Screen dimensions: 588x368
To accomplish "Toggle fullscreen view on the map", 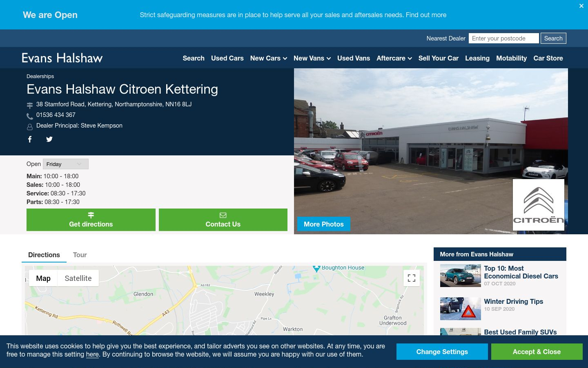I will [x=412, y=278].
